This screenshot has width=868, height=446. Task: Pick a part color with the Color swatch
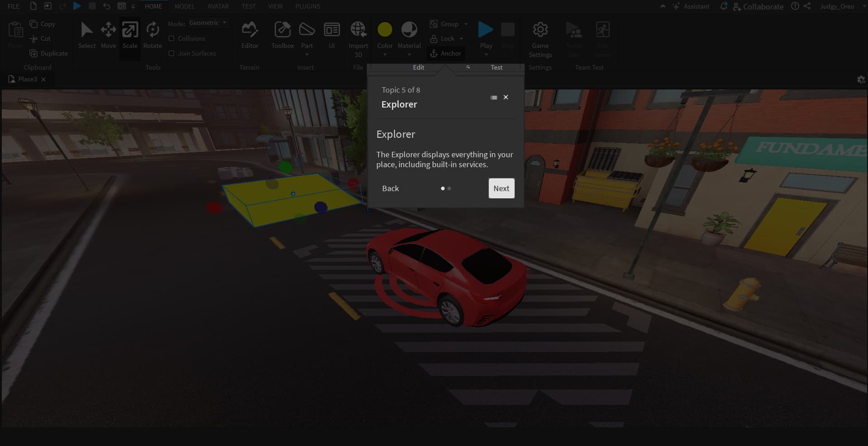(x=385, y=29)
